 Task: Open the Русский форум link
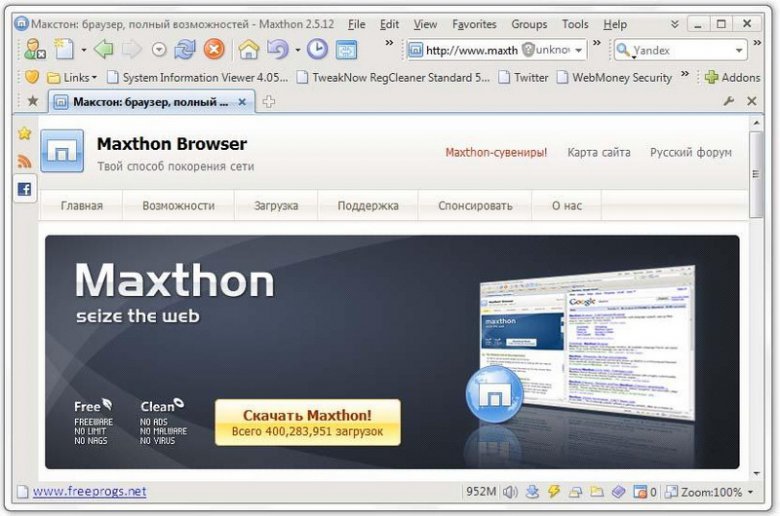coord(690,153)
